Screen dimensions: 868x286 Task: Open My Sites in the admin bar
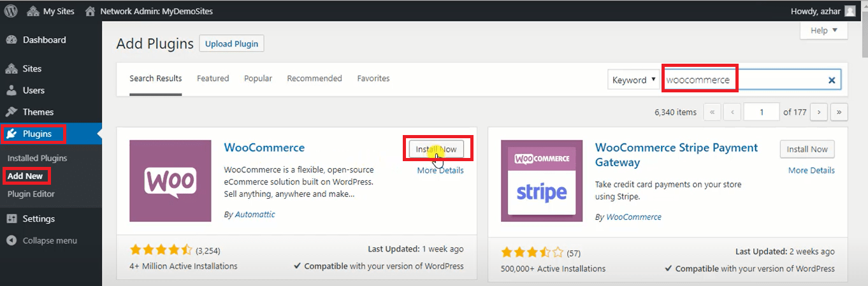(x=50, y=11)
